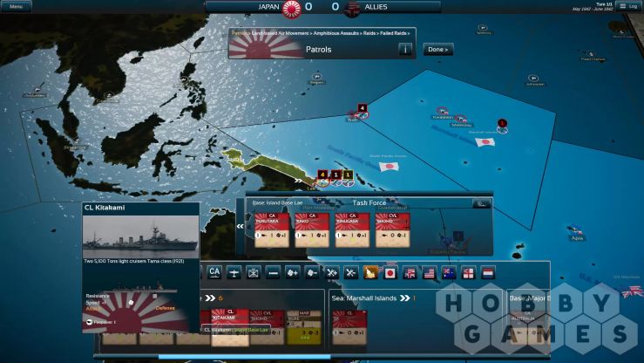The height and width of the screenshot is (363, 644).
Task: Click Done to finish Patrols phase
Action: (x=438, y=50)
